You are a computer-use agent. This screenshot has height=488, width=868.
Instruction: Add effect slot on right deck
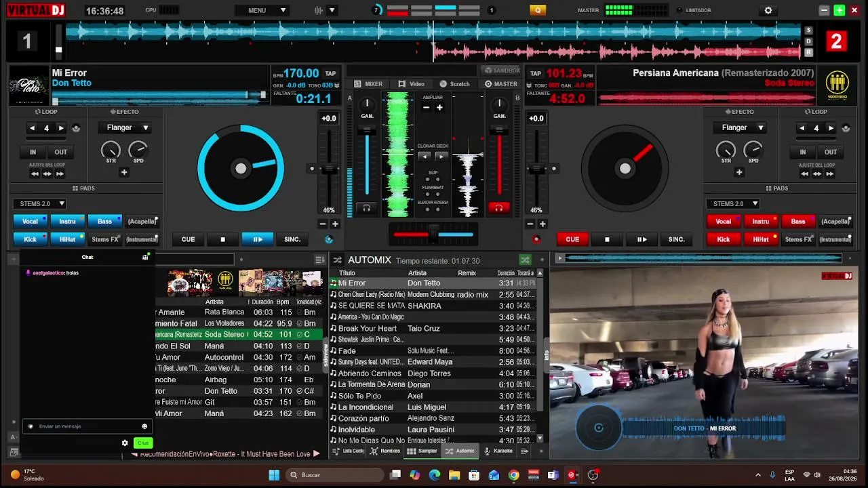pyautogui.click(x=740, y=172)
